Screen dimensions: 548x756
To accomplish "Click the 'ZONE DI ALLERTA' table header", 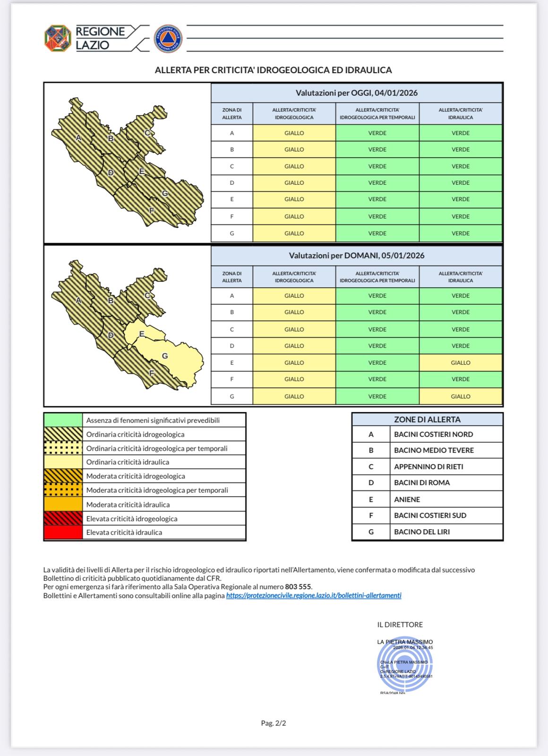I will (427, 420).
